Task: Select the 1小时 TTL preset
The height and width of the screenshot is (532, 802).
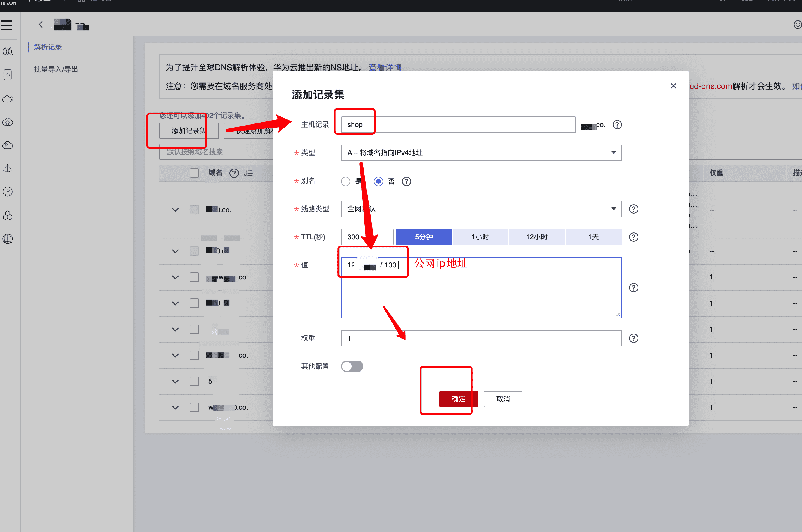Action: [x=480, y=237]
